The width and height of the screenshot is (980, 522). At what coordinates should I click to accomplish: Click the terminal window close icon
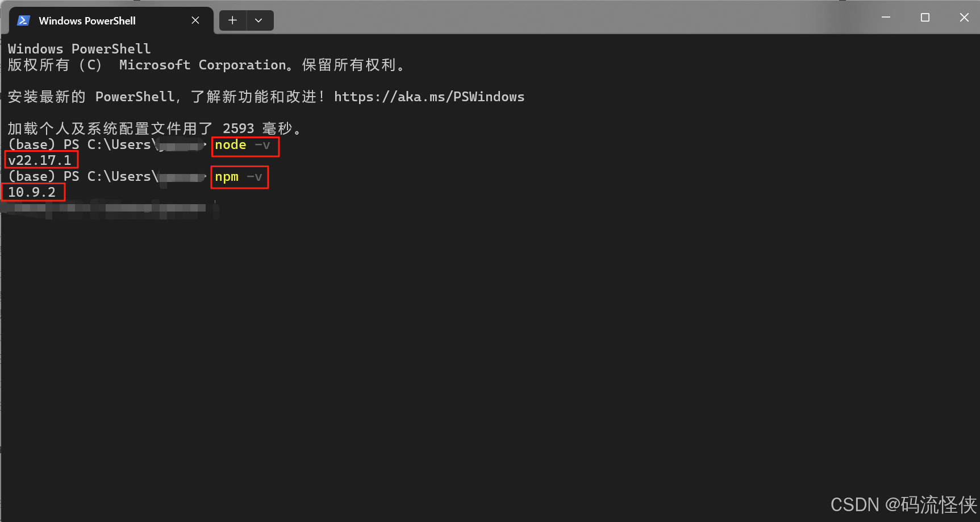[964, 17]
